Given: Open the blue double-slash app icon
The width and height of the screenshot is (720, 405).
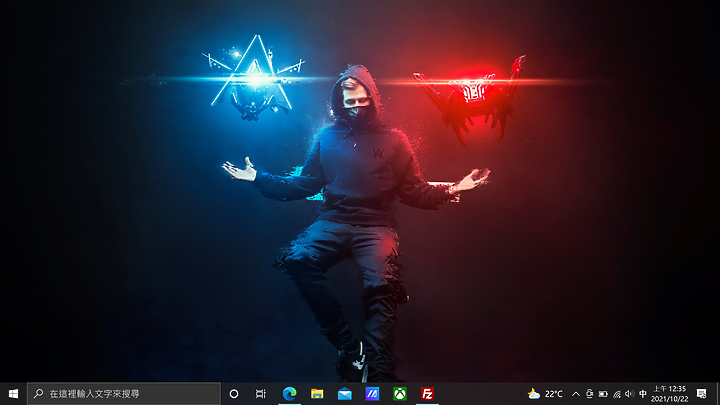Looking at the screenshot, I should 372,394.
